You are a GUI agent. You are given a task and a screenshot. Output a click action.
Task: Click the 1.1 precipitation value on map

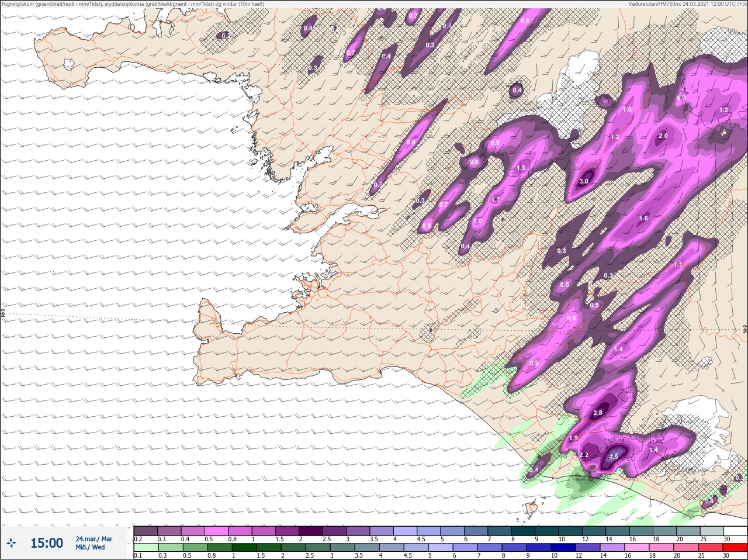coord(678,264)
